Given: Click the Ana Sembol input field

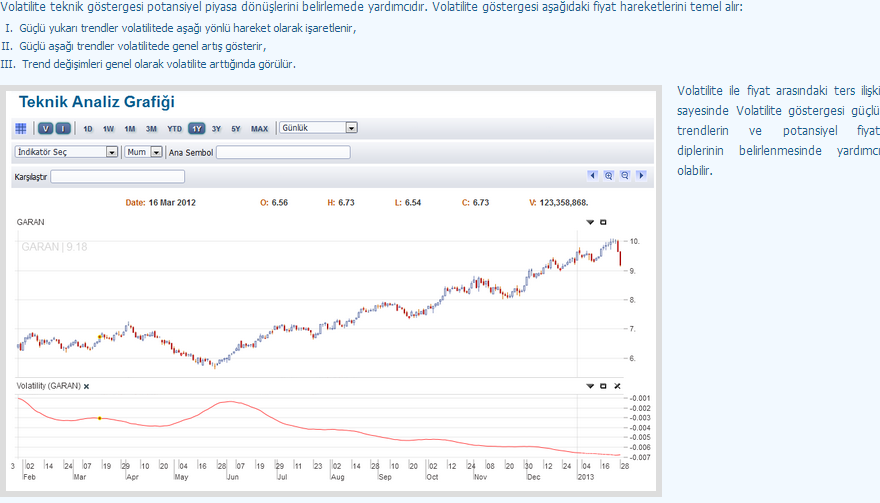Looking at the screenshot, I should coord(283,152).
